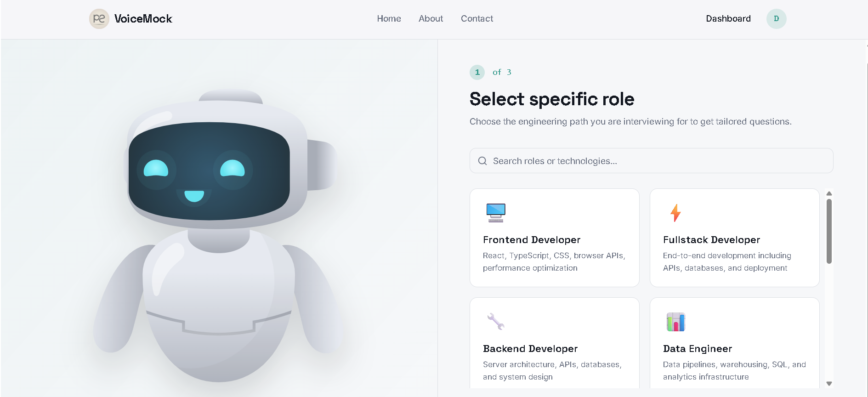Click the bar chart Data Engineer icon
Image resolution: width=868 pixels, height=397 pixels.
tap(675, 322)
